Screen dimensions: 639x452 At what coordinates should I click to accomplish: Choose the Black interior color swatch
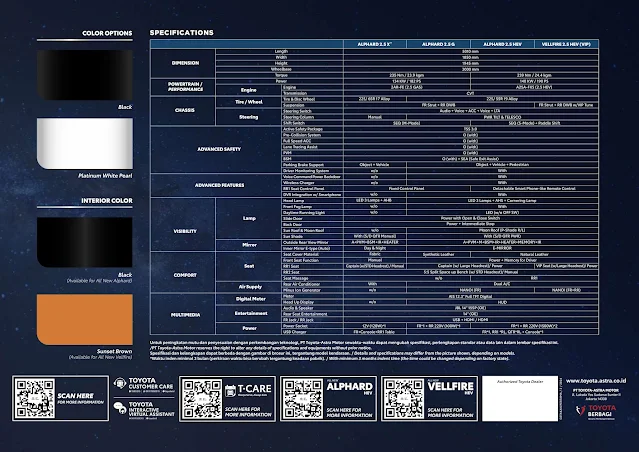(x=85, y=242)
